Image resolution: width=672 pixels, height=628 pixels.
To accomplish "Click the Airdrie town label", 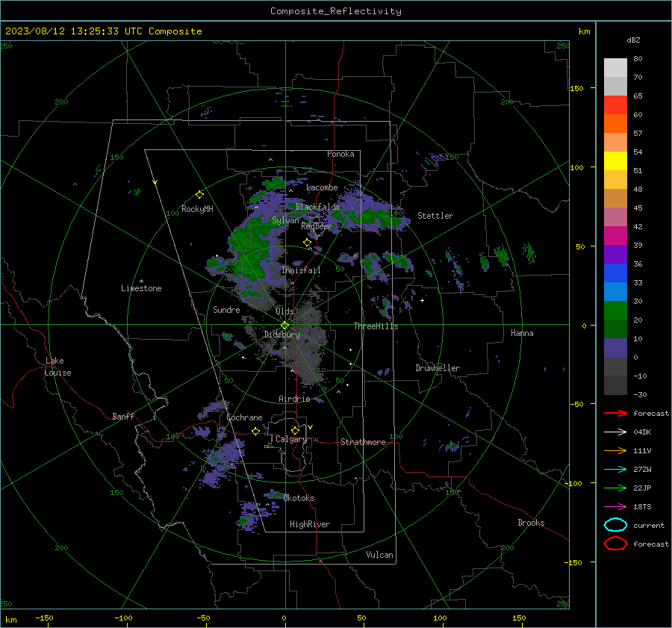I will click(x=294, y=399).
